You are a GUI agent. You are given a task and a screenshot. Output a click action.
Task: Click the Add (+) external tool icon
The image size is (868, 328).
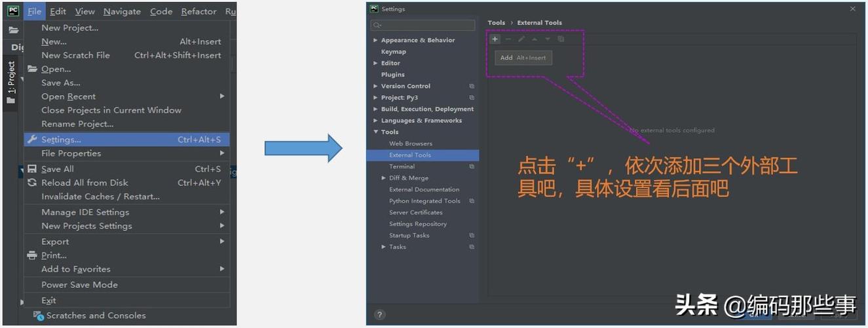495,39
